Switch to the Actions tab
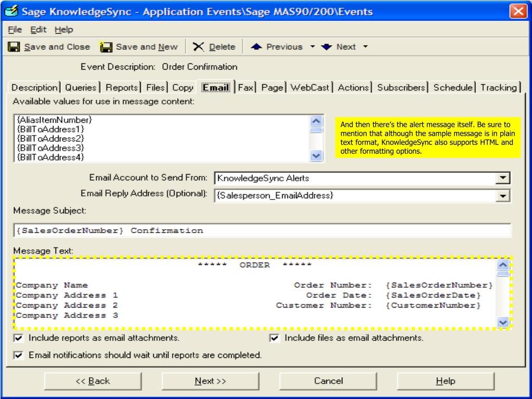Screen dimensions: 532x399 coord(353,87)
